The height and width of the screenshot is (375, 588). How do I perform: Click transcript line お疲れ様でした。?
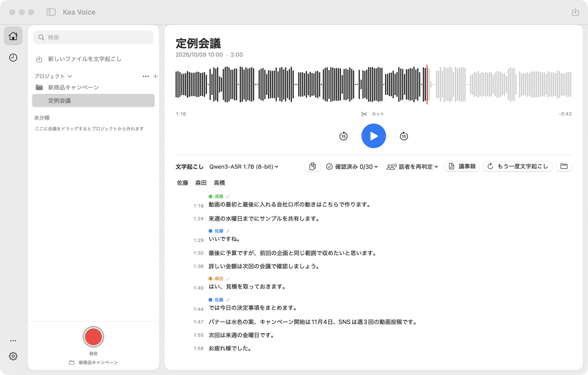231,348
